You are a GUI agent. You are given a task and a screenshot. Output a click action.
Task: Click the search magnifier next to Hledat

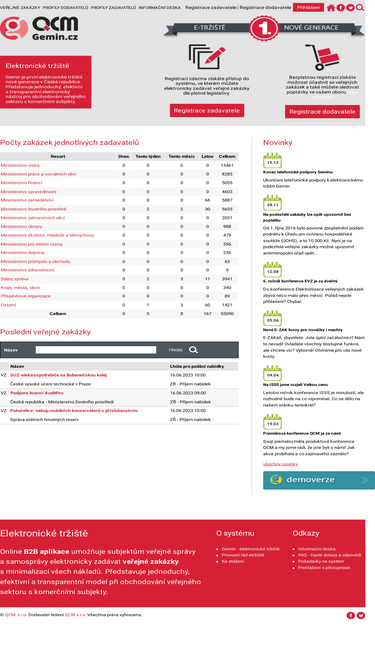193,350
